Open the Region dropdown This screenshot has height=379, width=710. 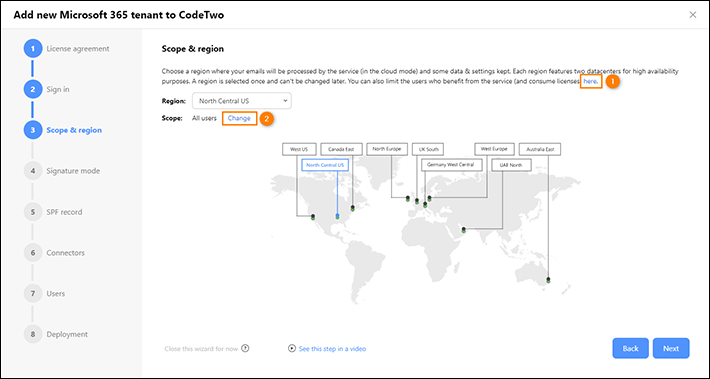click(242, 101)
